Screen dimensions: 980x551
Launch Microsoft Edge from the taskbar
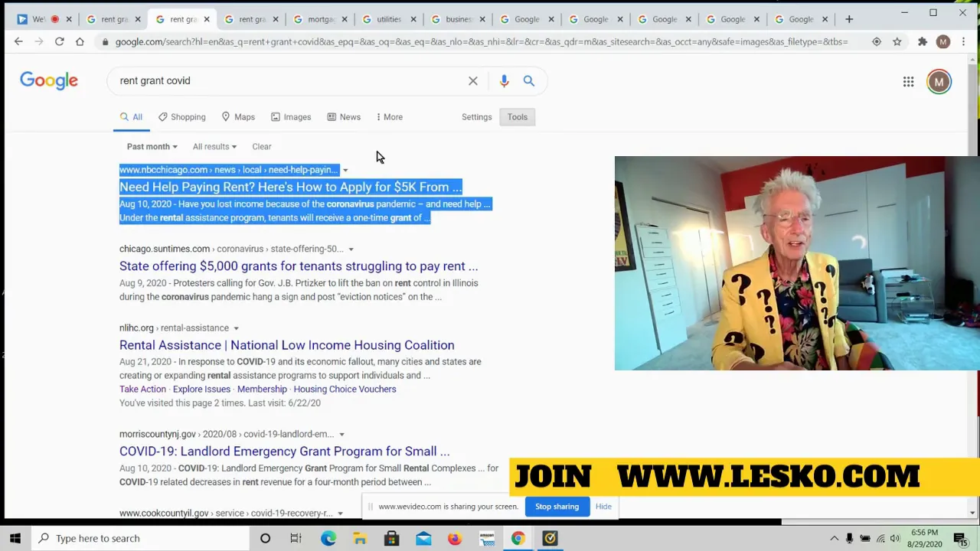coord(328,538)
